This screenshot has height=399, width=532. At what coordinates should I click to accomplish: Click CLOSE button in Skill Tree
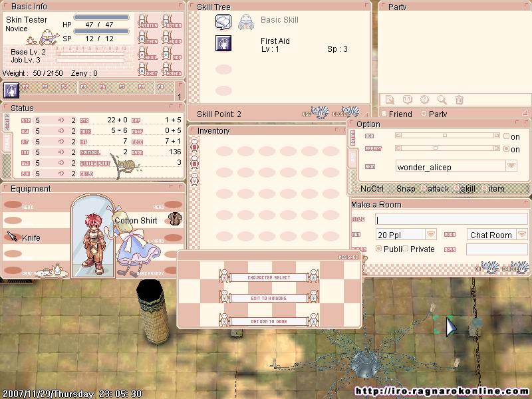tap(345, 113)
